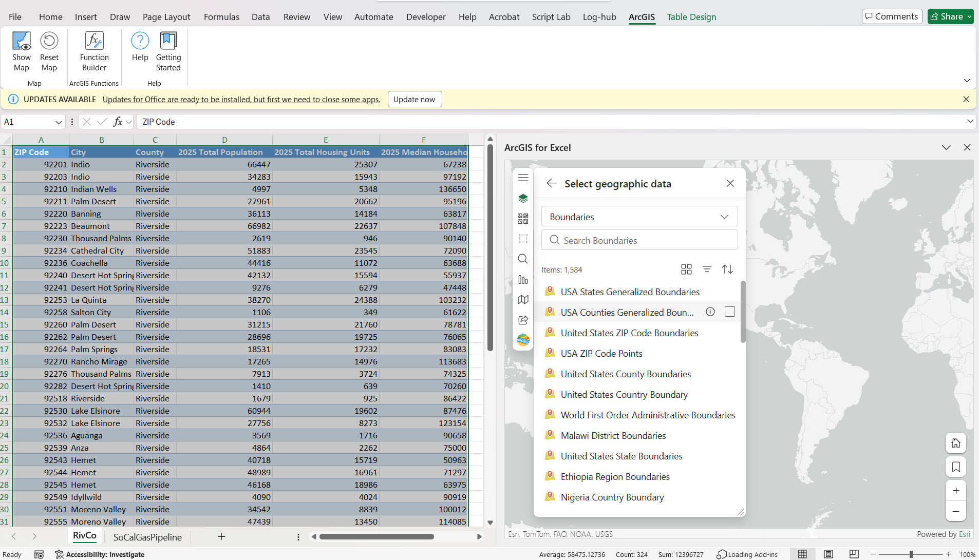
Task: Click the map home extent button
Action: (955, 443)
